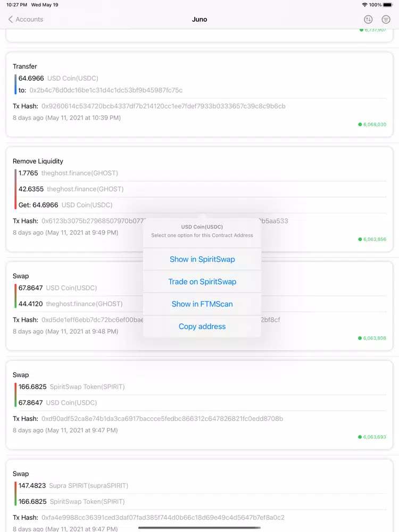Go back to Accounts
The width and height of the screenshot is (399, 532).
tap(26, 19)
